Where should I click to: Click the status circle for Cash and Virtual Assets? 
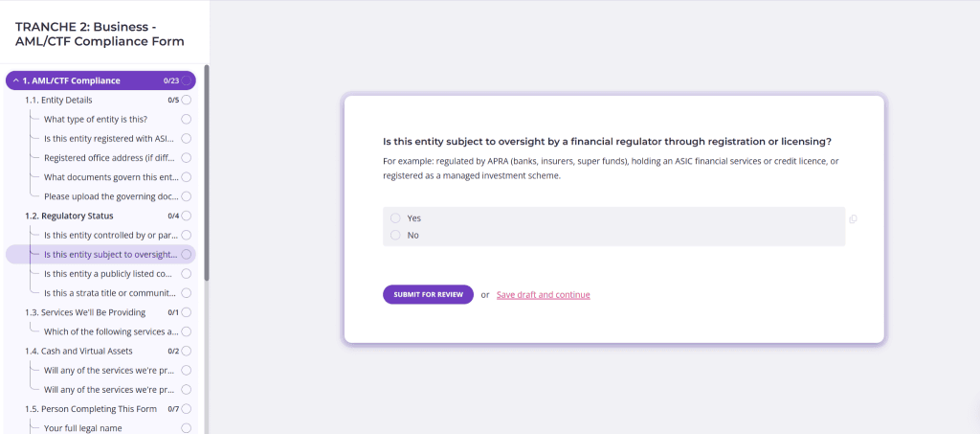coord(187,351)
